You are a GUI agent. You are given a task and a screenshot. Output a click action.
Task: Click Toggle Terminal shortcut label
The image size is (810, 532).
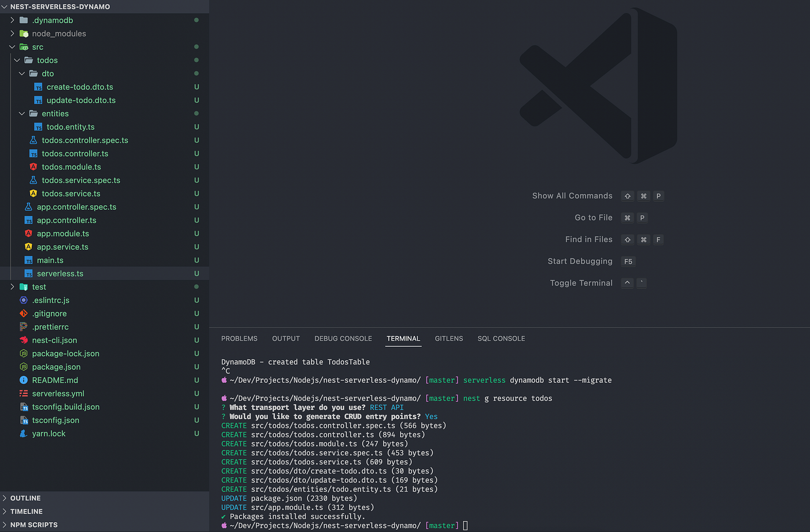point(581,283)
